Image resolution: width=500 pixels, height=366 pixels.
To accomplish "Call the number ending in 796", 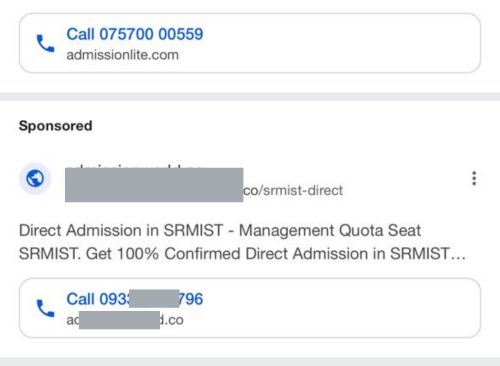I will 135,299.
